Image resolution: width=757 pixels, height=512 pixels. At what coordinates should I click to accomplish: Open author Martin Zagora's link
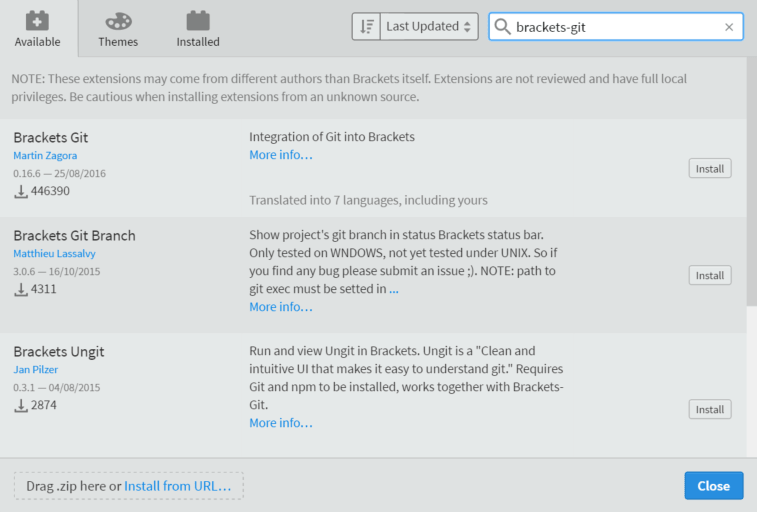[x=45, y=155]
